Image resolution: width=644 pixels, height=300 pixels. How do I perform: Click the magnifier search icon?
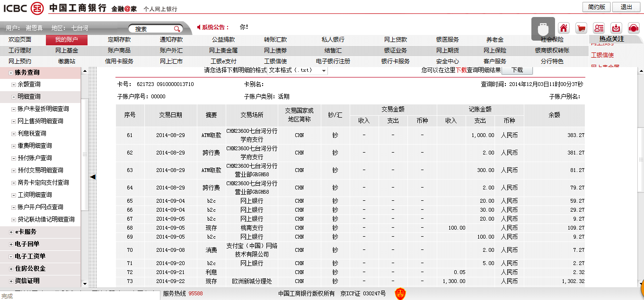coord(176,29)
